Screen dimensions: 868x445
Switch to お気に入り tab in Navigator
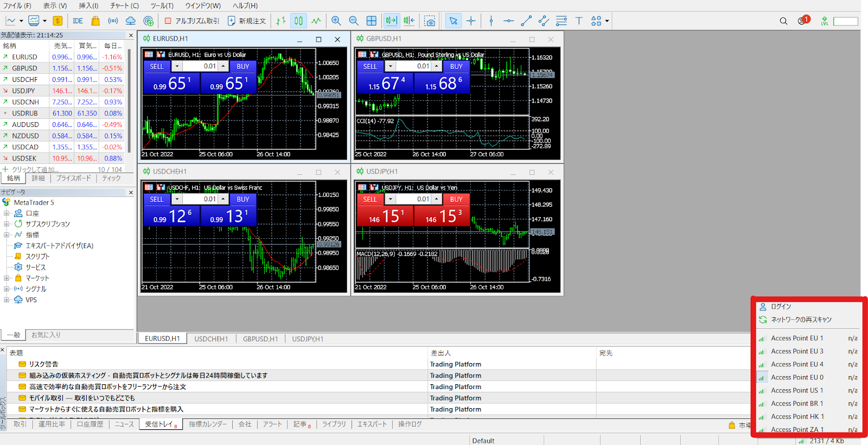pyautogui.click(x=46, y=335)
